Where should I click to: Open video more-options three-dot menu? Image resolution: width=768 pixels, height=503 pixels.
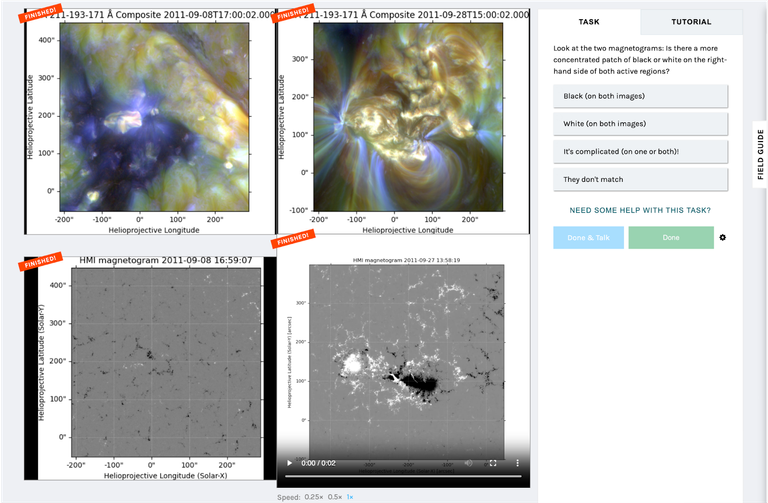516,463
